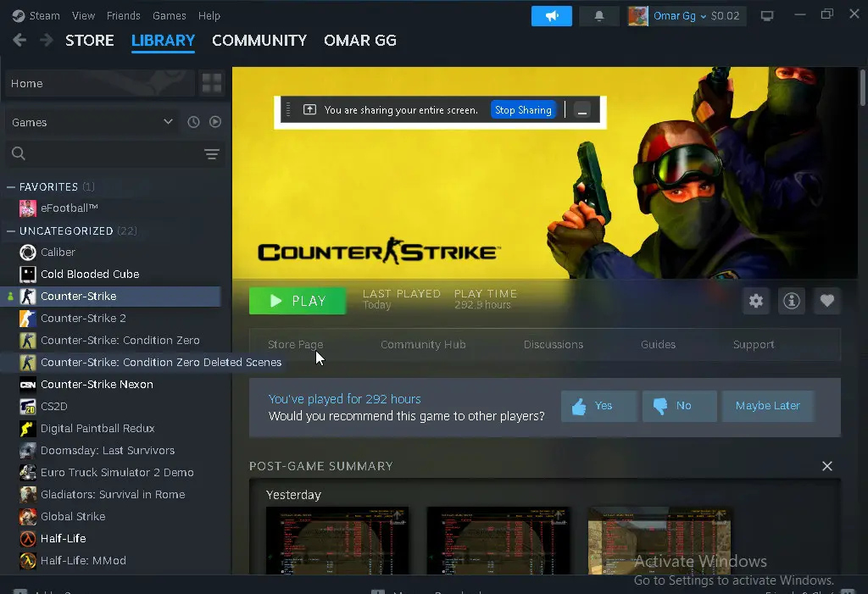Add Counter-Strike to favorites heart icon
This screenshot has height=594, width=868.
point(827,301)
